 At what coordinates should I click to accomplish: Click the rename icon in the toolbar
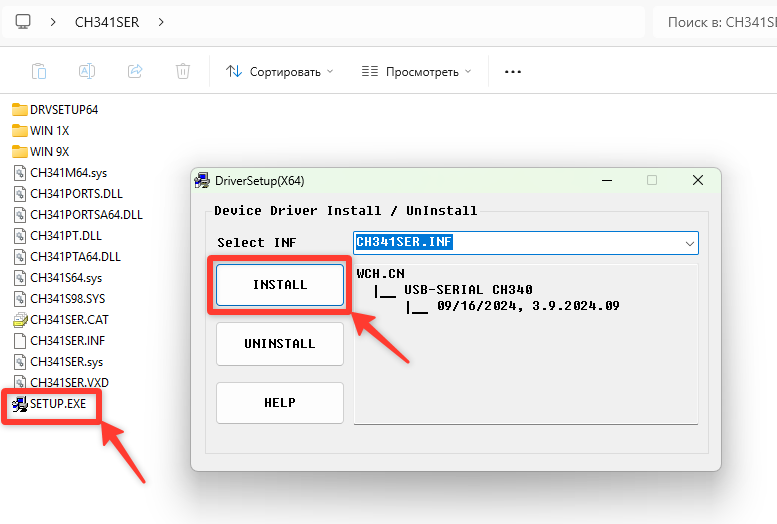87,71
